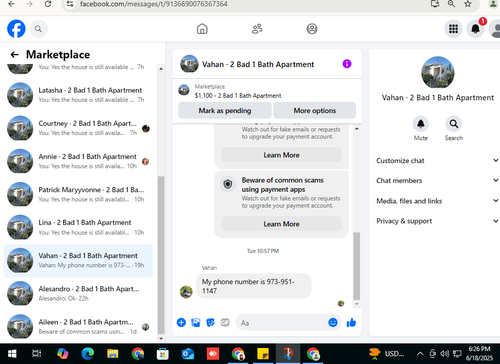Image resolution: width=500 pixels, height=364 pixels.
Task: Open Latasha's conversation
Action: [78, 95]
